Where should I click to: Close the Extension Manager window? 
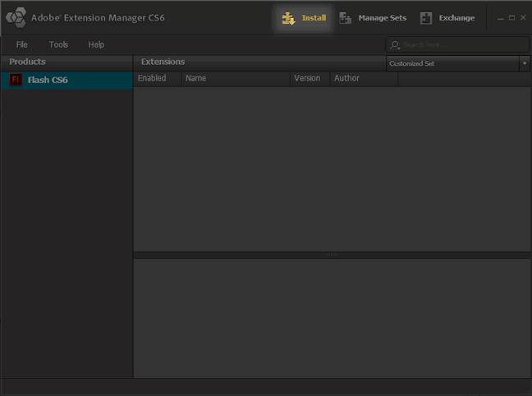[523, 17]
